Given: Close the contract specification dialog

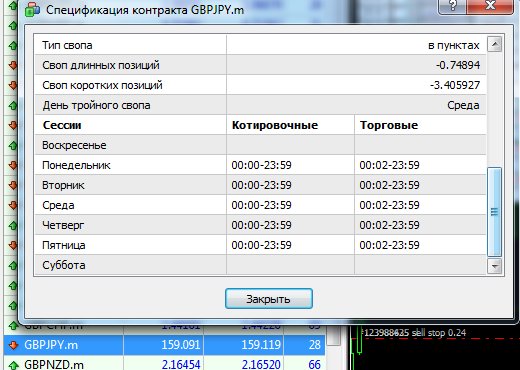Looking at the screenshot, I should [x=490, y=6].
